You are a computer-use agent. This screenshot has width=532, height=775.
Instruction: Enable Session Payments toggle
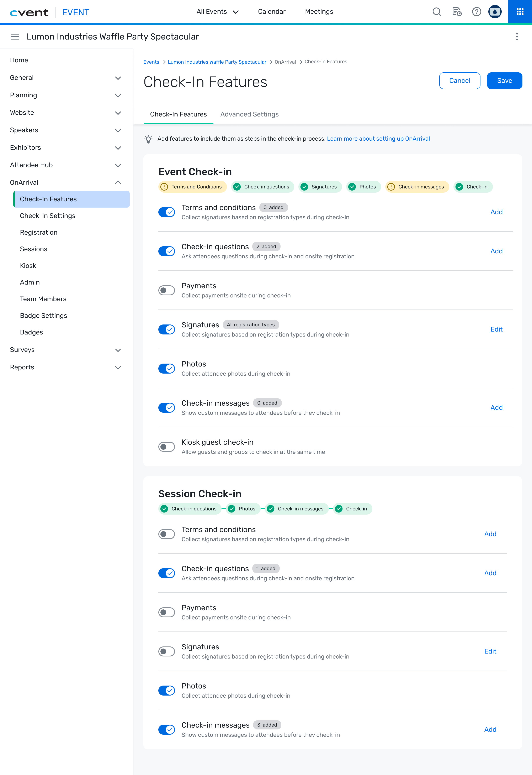167,613
